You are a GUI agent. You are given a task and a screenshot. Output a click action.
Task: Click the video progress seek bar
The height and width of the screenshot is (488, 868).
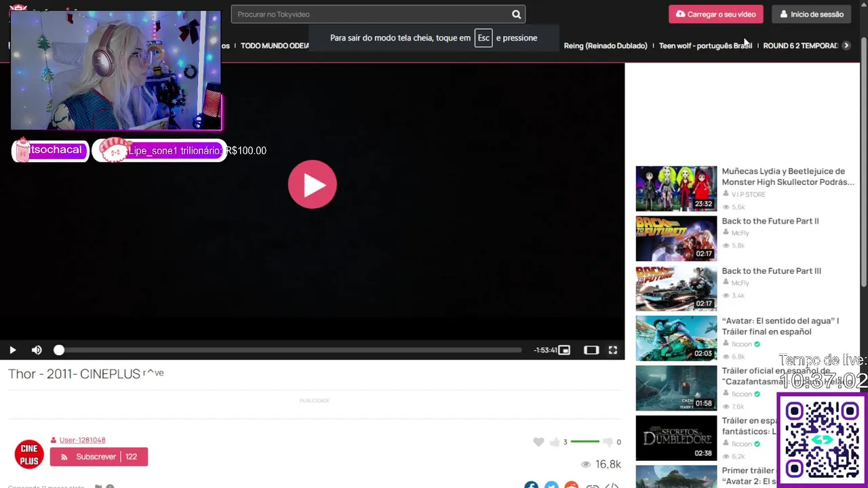pyautogui.click(x=290, y=350)
